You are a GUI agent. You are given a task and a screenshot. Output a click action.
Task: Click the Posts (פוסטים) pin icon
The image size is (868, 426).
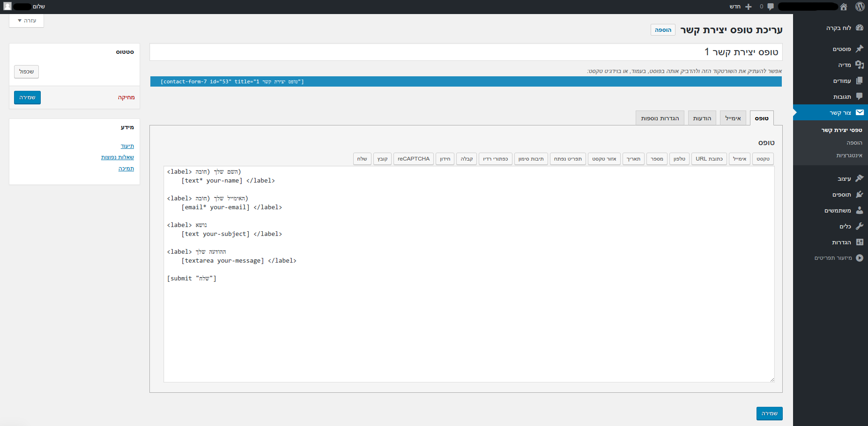(859, 49)
